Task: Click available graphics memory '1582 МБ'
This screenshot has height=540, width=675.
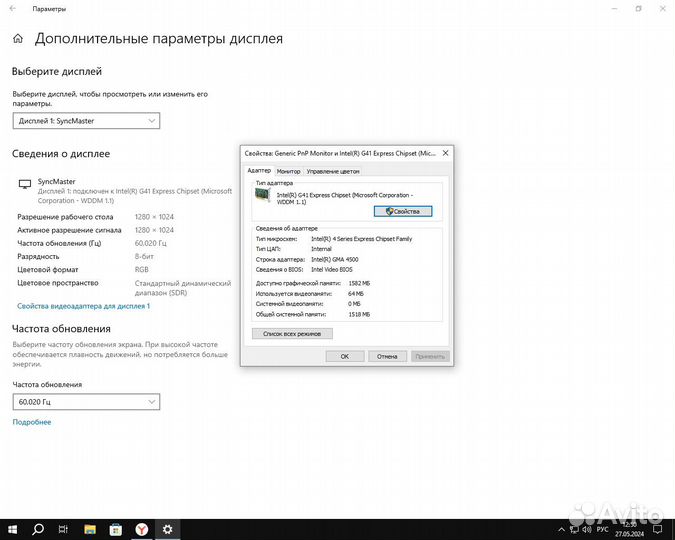Action: tap(359, 283)
